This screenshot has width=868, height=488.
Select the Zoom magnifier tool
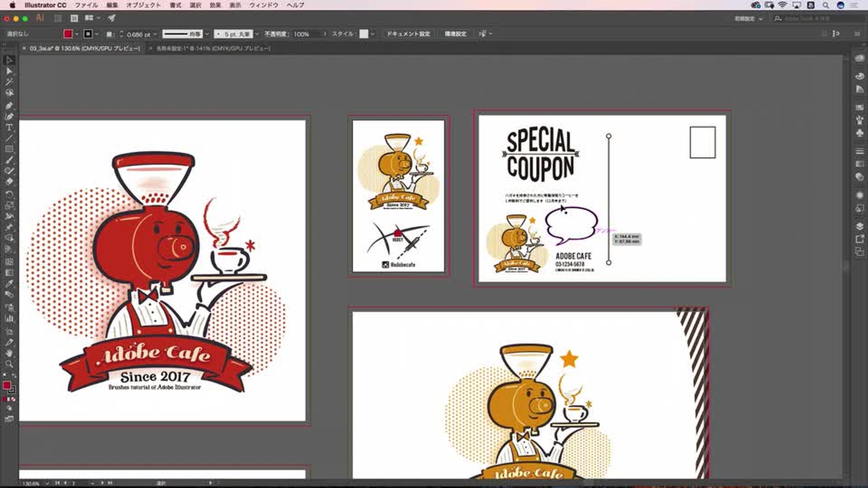click(9, 364)
